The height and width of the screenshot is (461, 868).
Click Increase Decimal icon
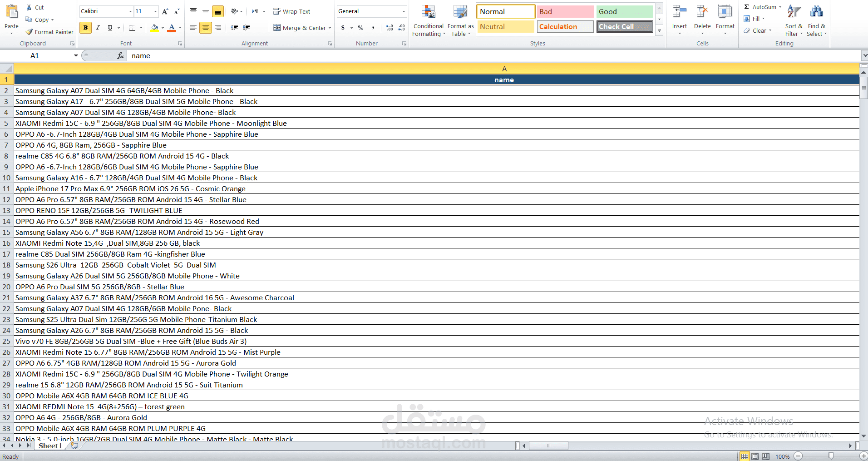tap(390, 28)
